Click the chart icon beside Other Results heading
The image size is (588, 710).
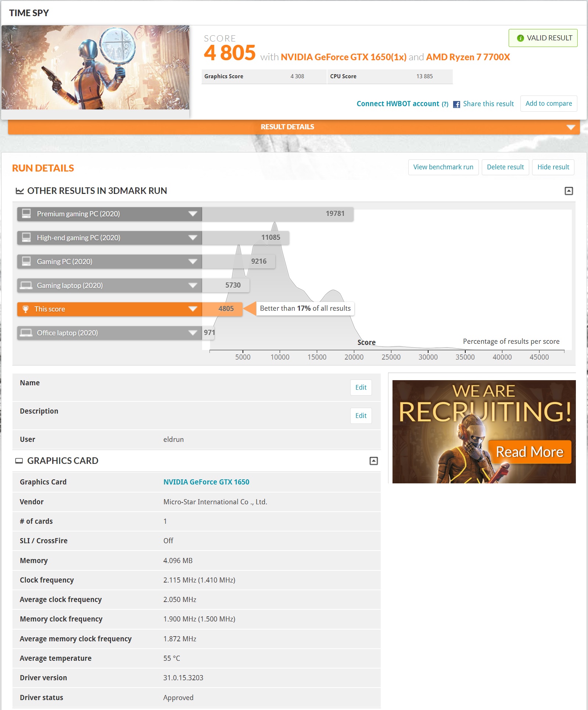point(19,191)
